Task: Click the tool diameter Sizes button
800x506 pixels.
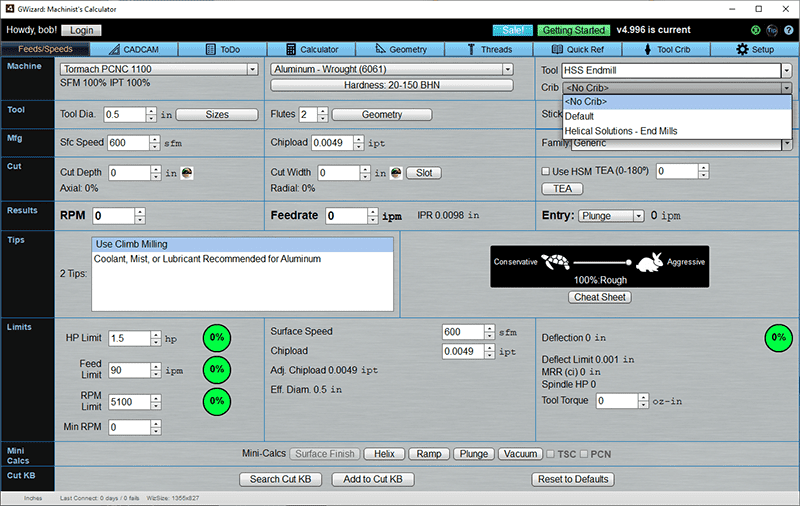Action: pyautogui.click(x=217, y=115)
